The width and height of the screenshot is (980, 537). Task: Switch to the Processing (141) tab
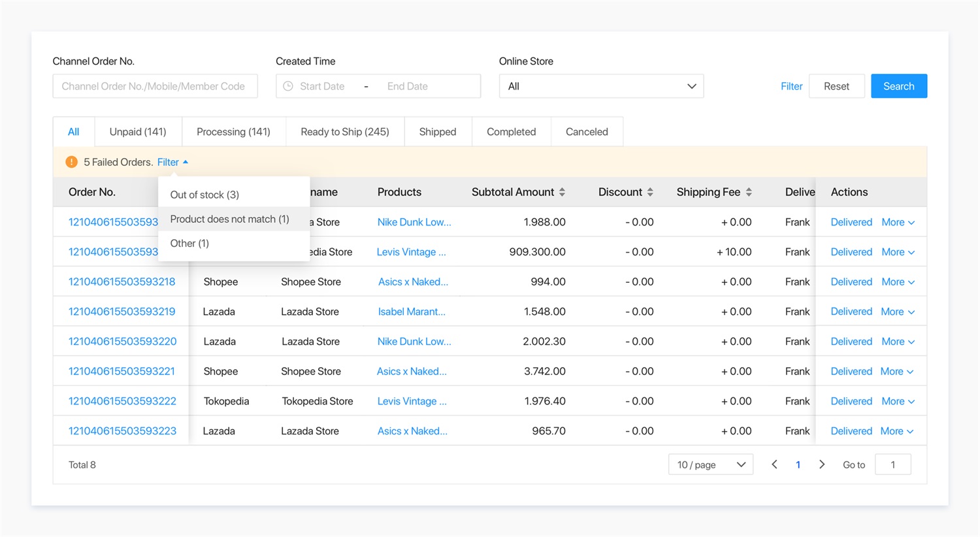(233, 132)
